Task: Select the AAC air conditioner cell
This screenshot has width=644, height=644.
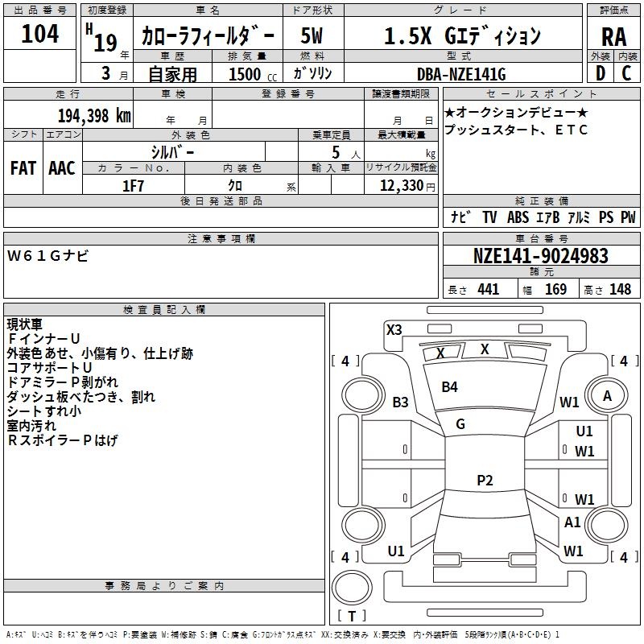Action: 63,168
